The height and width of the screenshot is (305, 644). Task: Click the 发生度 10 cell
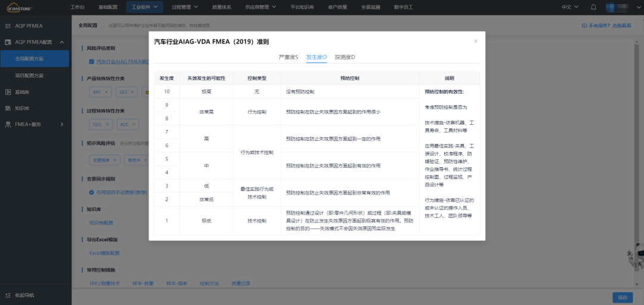(x=167, y=92)
